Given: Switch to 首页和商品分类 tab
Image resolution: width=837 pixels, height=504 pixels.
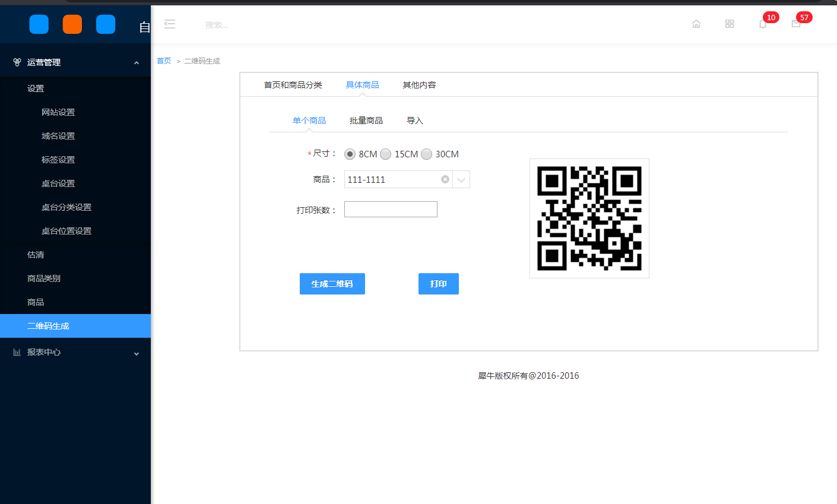Looking at the screenshot, I should tap(293, 85).
